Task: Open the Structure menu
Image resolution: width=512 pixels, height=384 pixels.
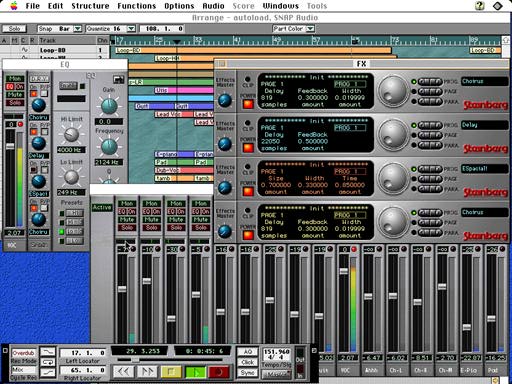Action: (90, 6)
